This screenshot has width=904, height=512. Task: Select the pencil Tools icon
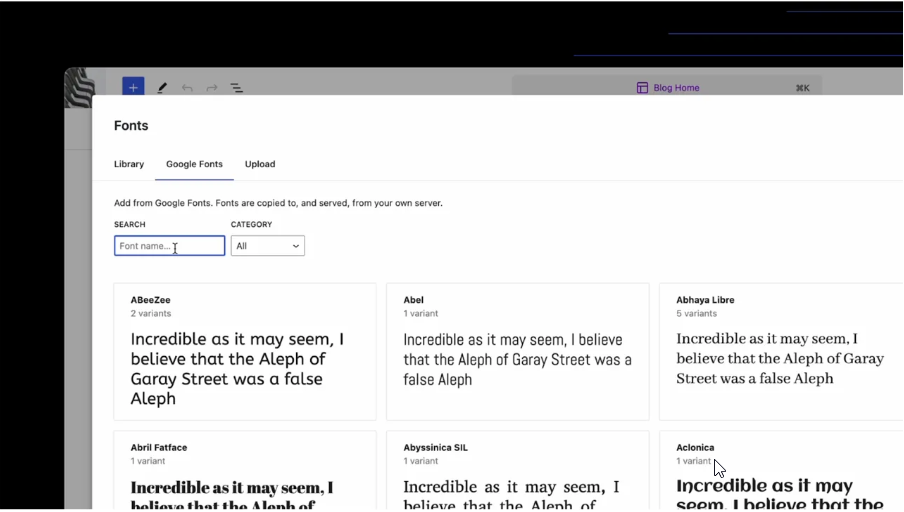162,88
